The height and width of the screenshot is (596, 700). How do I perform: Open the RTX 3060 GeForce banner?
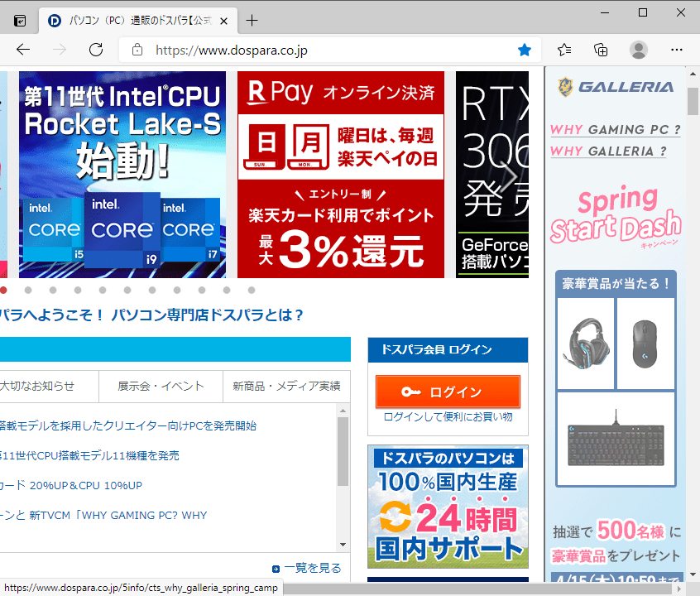[492, 175]
